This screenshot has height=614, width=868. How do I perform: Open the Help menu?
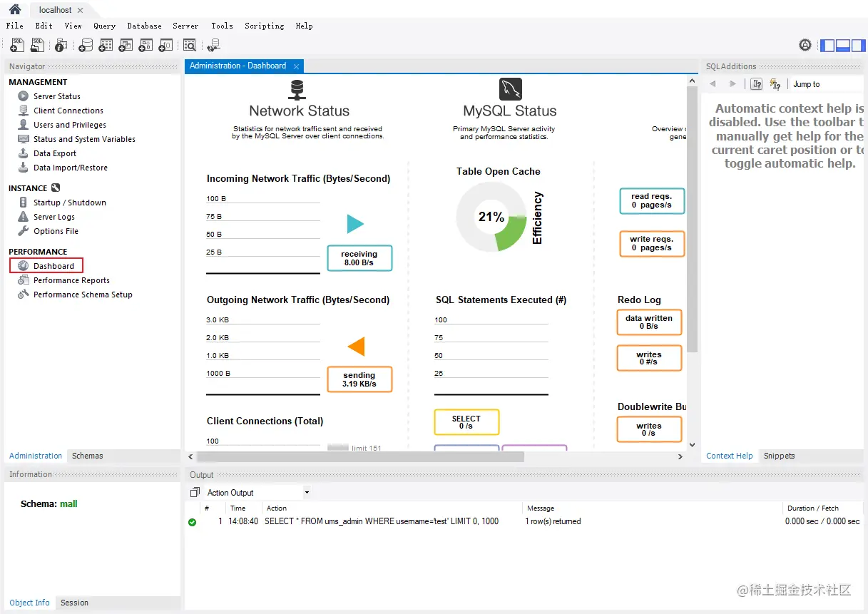pyautogui.click(x=305, y=26)
